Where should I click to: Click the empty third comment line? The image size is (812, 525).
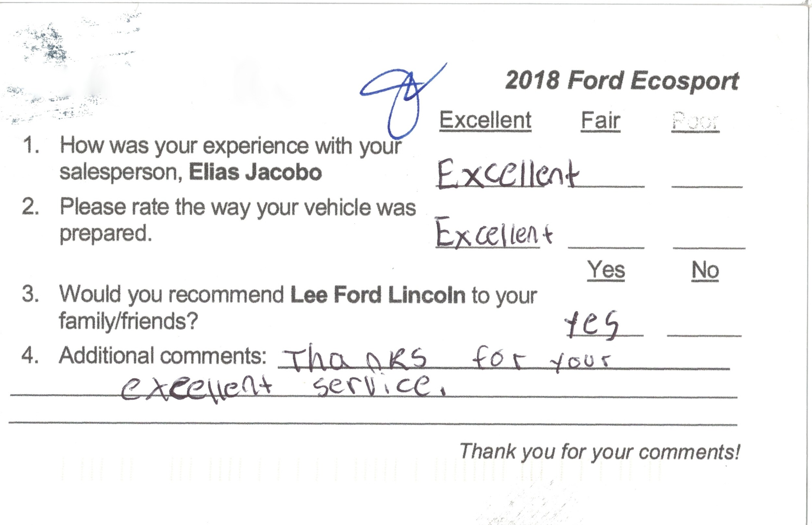[373, 424]
